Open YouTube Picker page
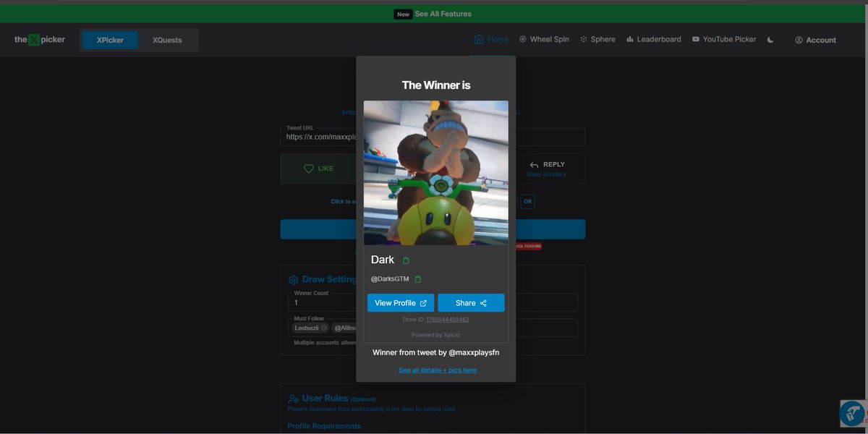Viewport: 868px width, 434px height. pyautogui.click(x=724, y=40)
